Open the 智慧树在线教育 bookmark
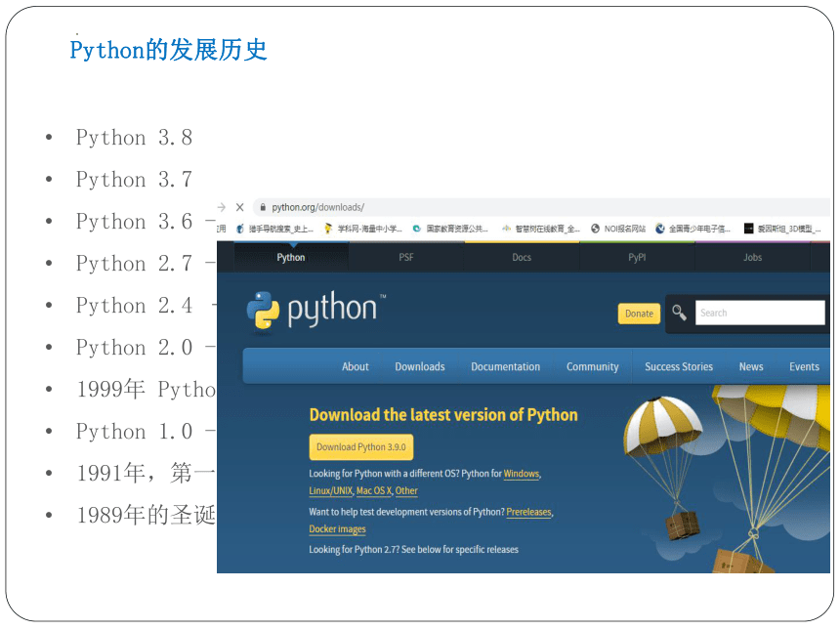The height and width of the screenshot is (630, 840). click(540, 229)
